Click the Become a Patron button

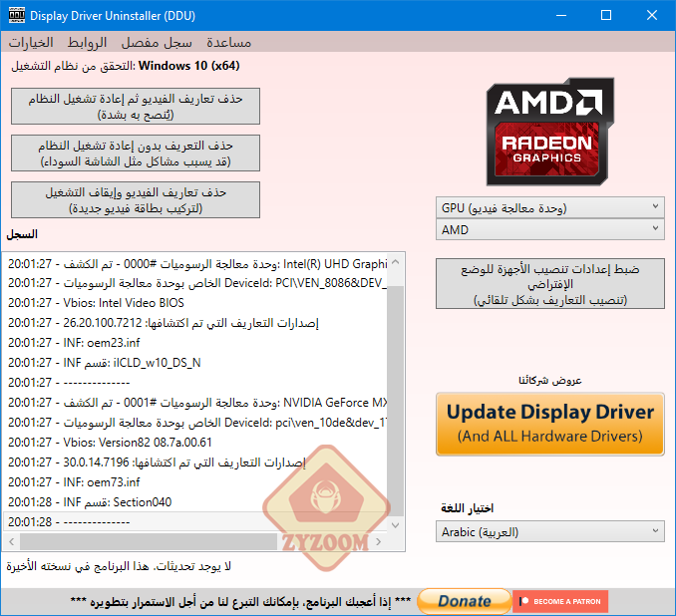pos(560,601)
